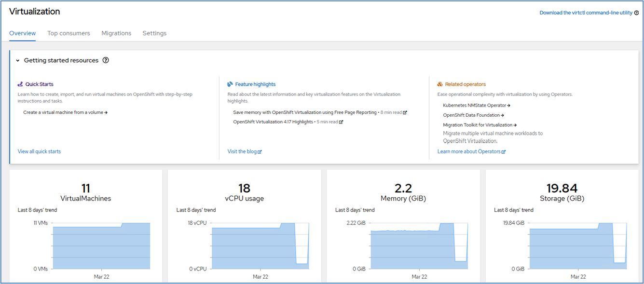The image size is (644, 284).
Task: Click the '18 vCPU' axis label
Action: 197,223
